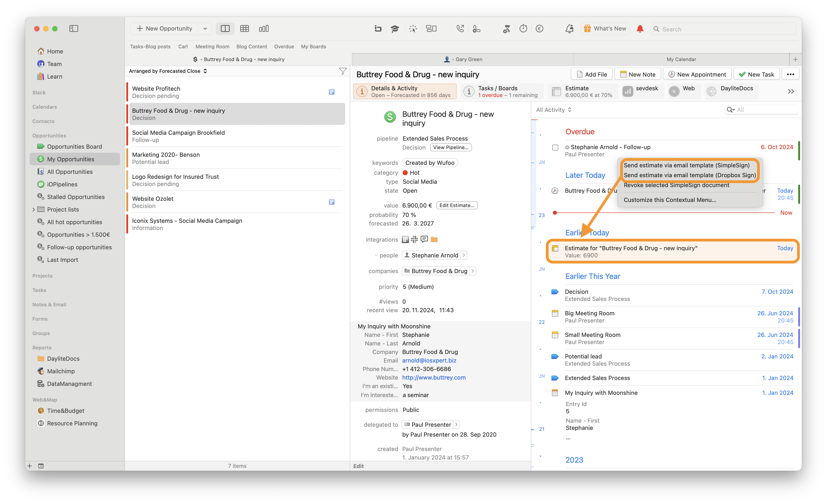The width and height of the screenshot is (827, 504).
Task: Open http://www.buttrey.com website link
Action: [x=434, y=378]
